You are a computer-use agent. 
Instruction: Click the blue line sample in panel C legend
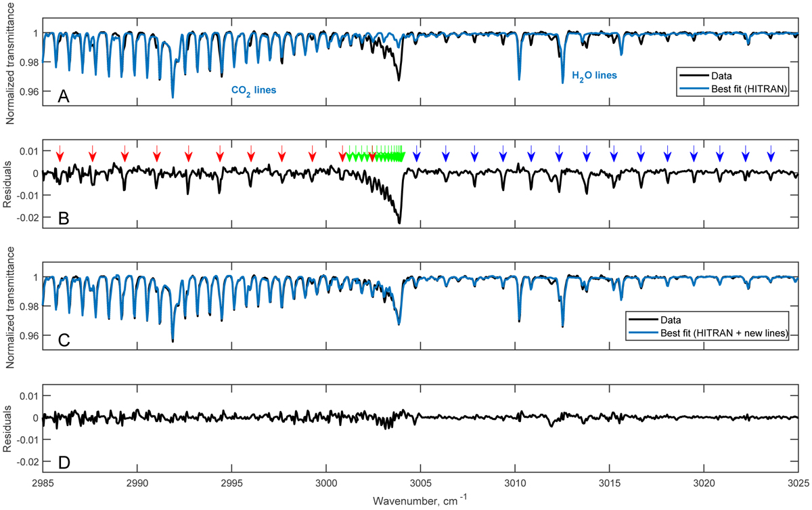643,332
